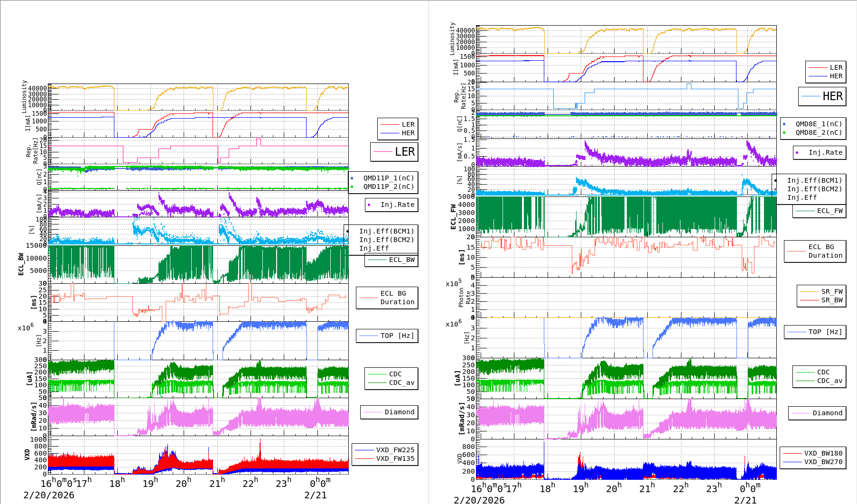The image size is (857, 504).
Task: Click the ECL_BW legend entry
Action: 401,260
